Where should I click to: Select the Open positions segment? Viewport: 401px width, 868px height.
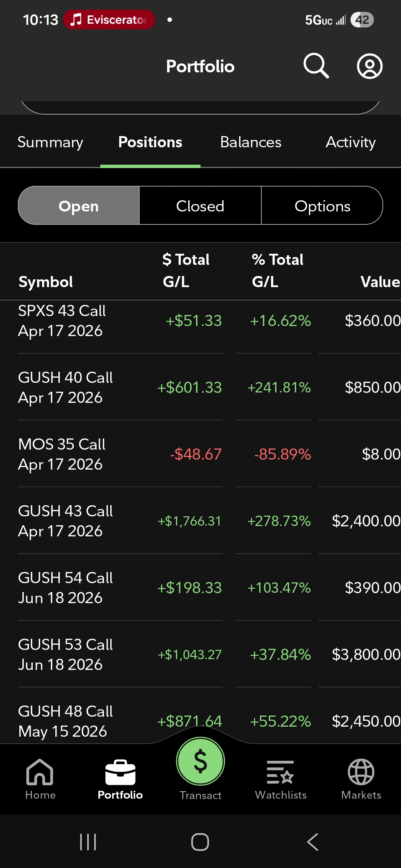[79, 206]
